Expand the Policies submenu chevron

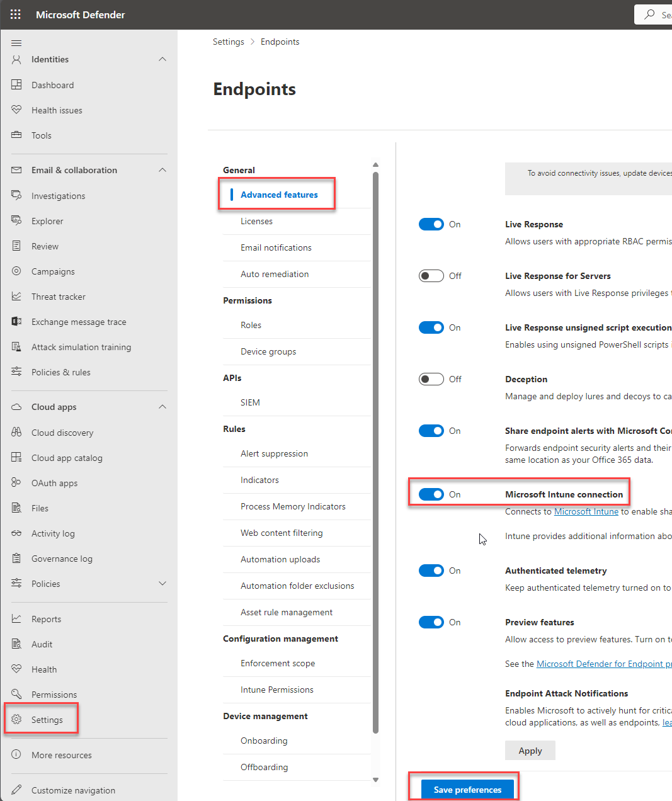click(162, 584)
